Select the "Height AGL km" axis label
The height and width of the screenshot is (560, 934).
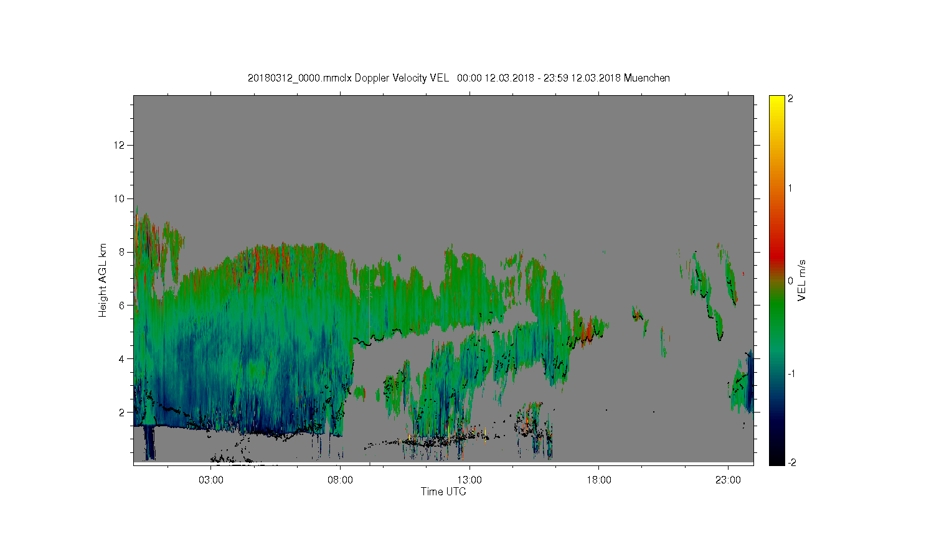(x=103, y=280)
